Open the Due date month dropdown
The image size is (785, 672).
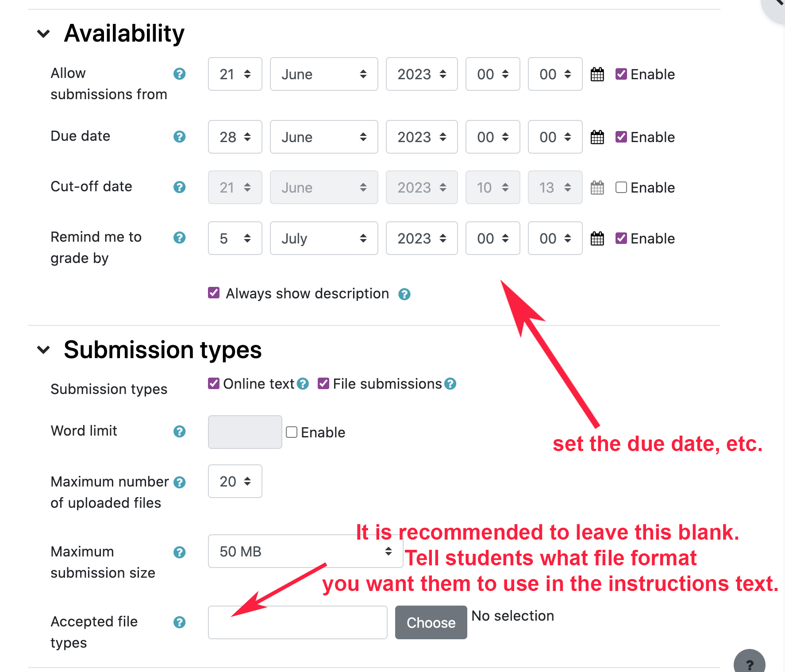[x=324, y=137]
